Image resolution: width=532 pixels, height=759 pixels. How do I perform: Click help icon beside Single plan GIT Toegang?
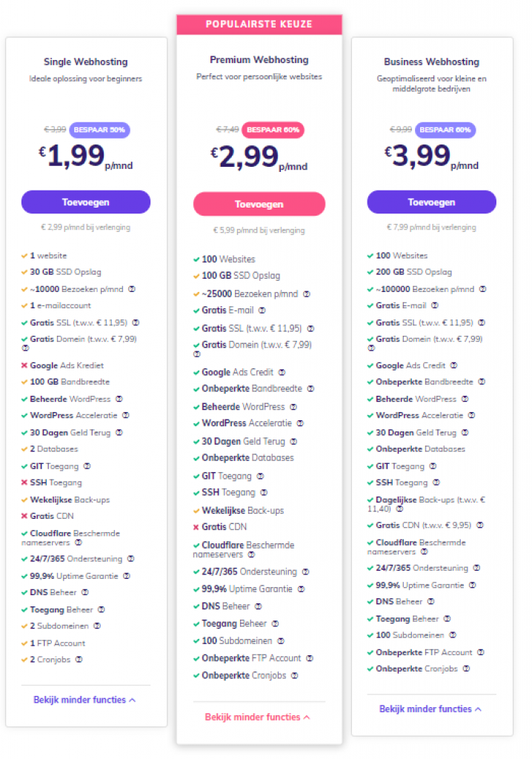87,466
